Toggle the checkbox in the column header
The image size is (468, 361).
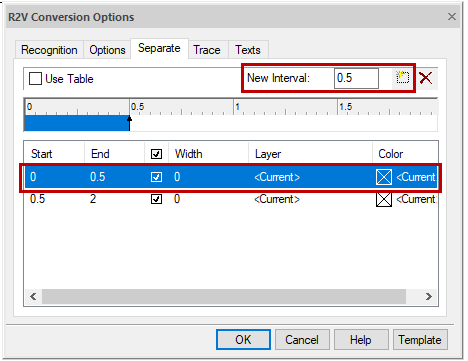coord(156,154)
